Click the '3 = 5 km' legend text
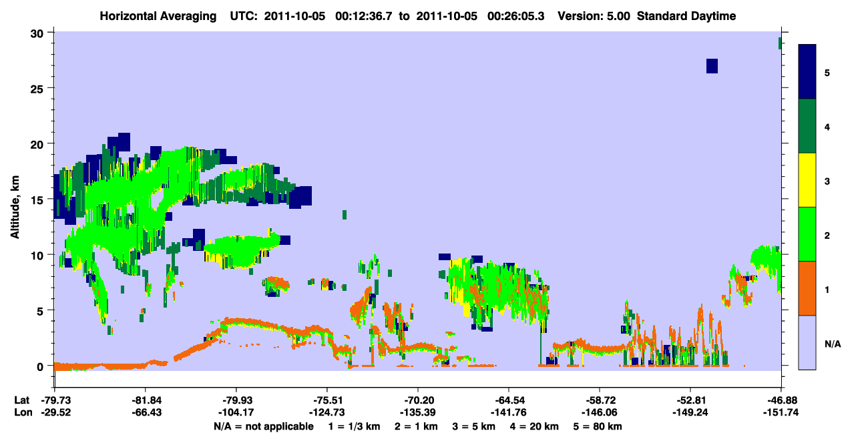868x445 pixels. 475,426
